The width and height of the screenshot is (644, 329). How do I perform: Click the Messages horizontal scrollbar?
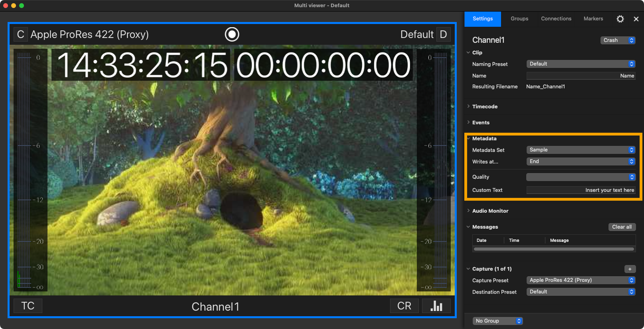pos(554,249)
